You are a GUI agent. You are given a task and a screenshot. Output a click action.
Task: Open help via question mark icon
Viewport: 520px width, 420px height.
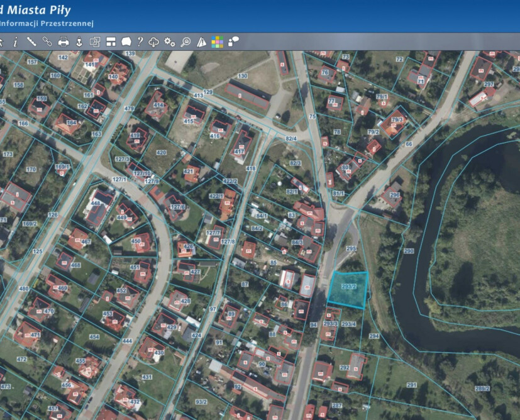(140, 42)
